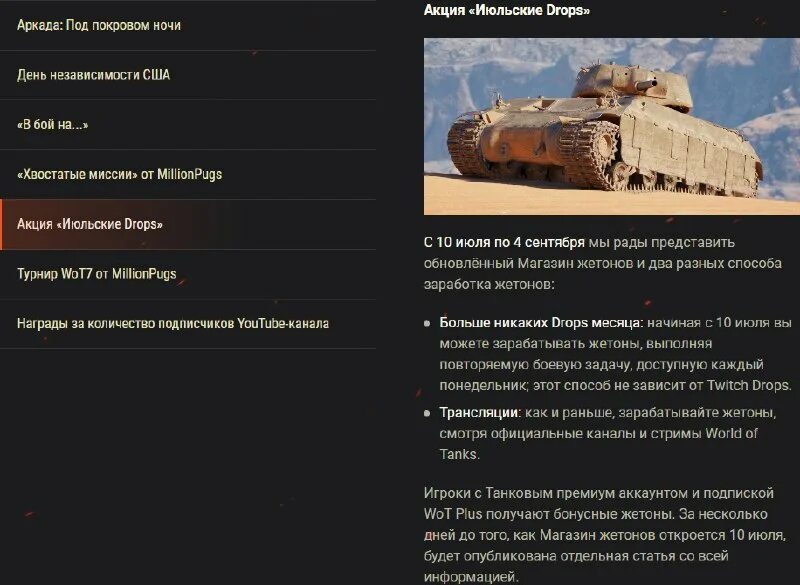Click the bullet before «Больше никаких Drops»
Image resolution: width=800 pixels, height=585 pixels.
pyautogui.click(x=428, y=323)
